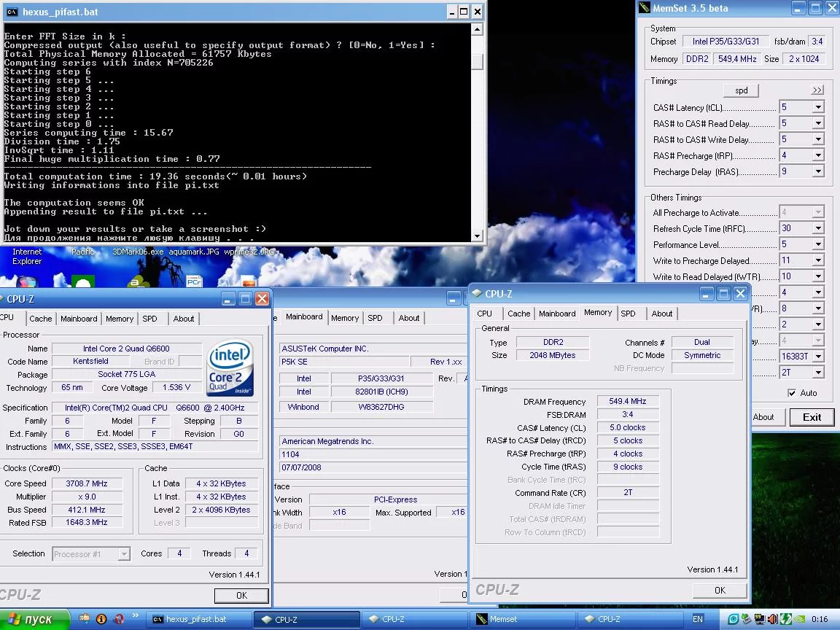Open the Precharge Delay (tRAS) dropdown
The width and height of the screenshot is (840, 630).
click(817, 172)
